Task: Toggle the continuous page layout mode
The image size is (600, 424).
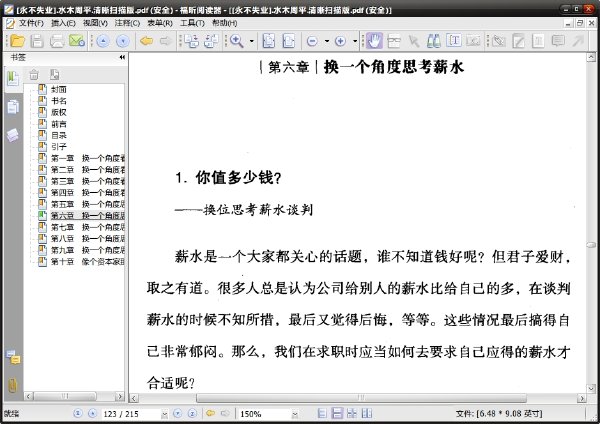Action: (x=337, y=413)
